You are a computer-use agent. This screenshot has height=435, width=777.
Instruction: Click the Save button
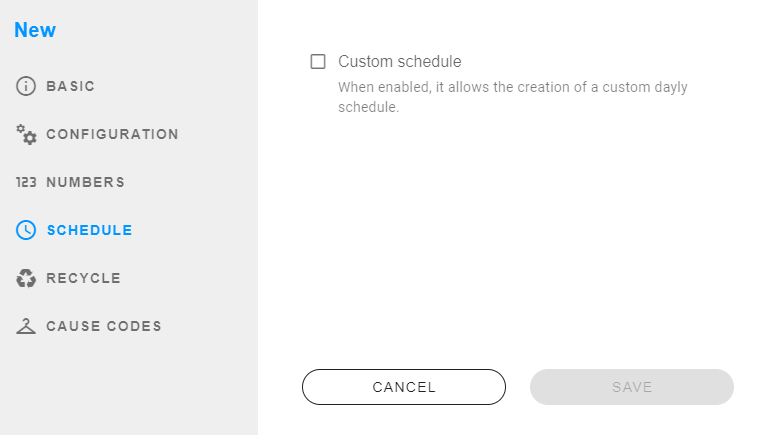click(631, 387)
